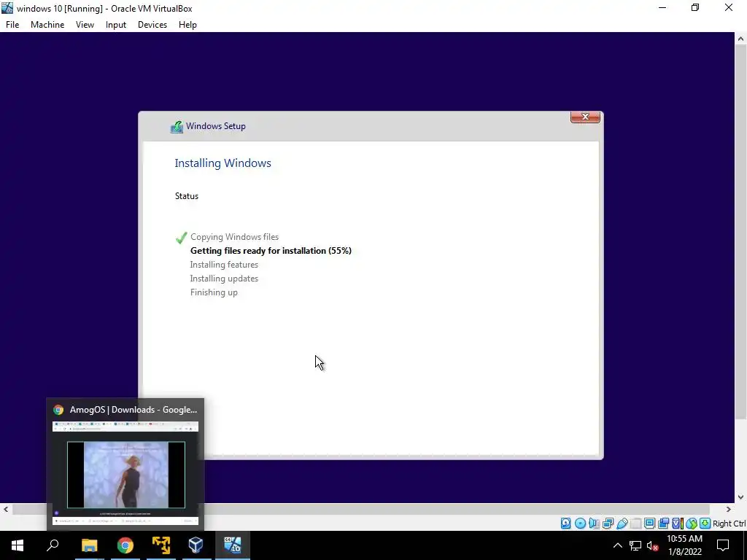
Task: Open VirtualBox Manager cube icon in taskbar
Action: (196, 545)
